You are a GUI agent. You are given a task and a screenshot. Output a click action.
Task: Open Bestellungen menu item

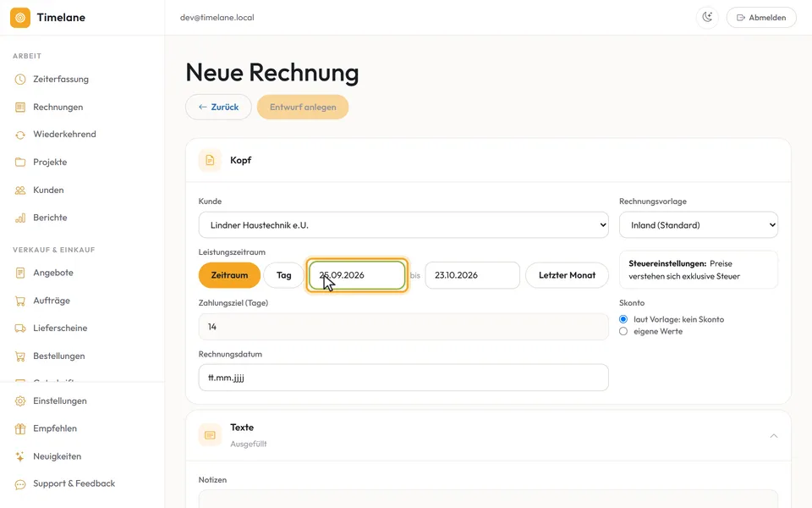(x=58, y=356)
